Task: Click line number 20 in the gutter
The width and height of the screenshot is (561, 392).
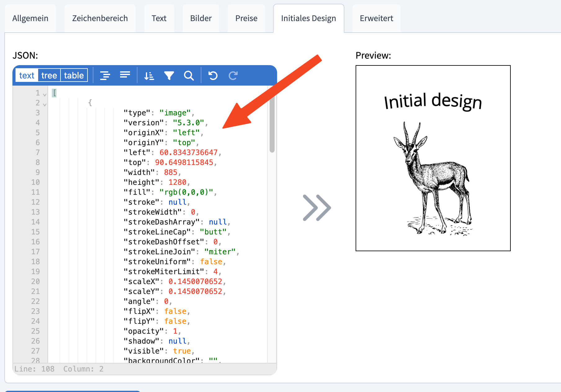Action: (x=35, y=282)
